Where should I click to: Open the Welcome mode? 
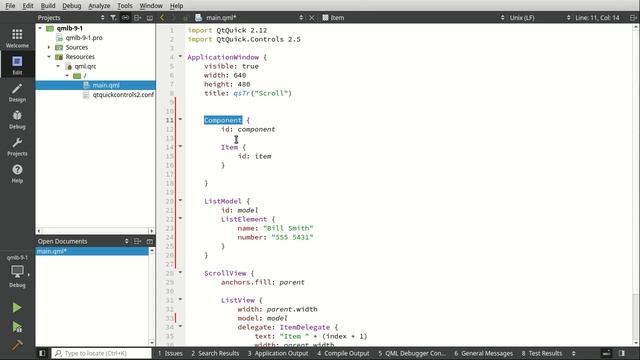[x=17, y=38]
